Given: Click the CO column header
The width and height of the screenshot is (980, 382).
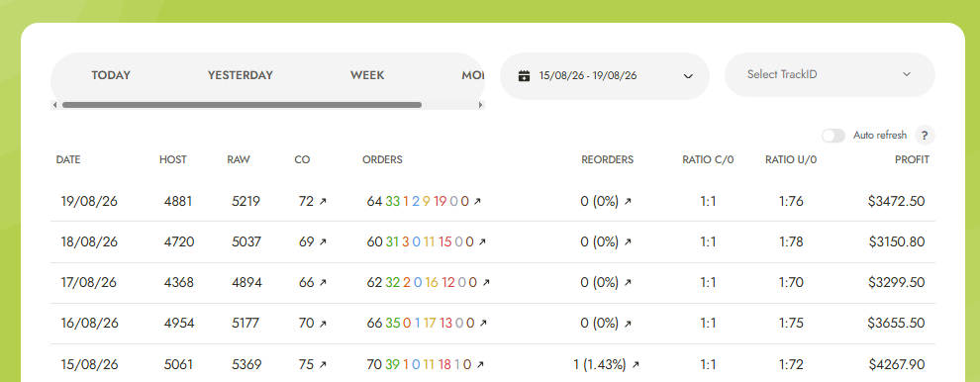Looking at the screenshot, I should click(302, 159).
